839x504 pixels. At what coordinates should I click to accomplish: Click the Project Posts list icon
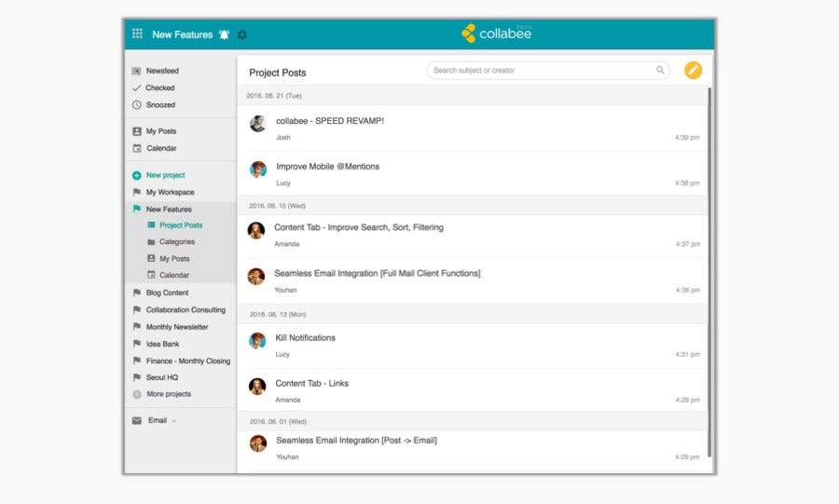pyautogui.click(x=151, y=225)
